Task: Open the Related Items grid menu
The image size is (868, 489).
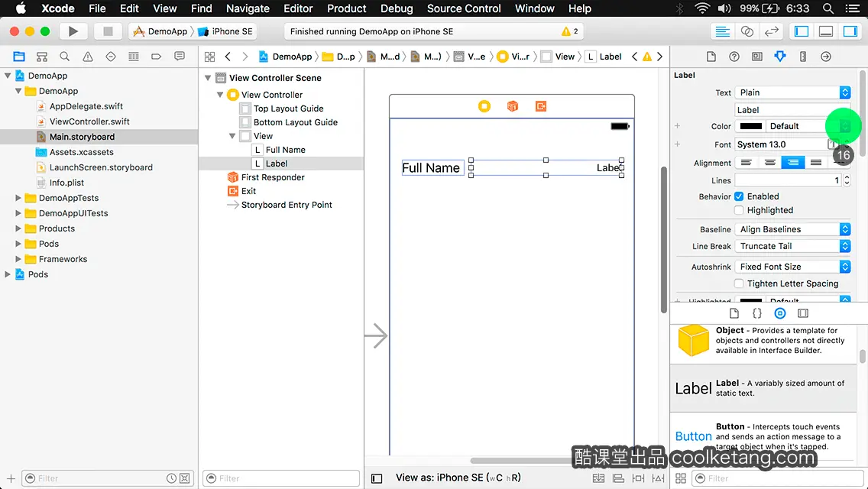Action: tap(209, 57)
